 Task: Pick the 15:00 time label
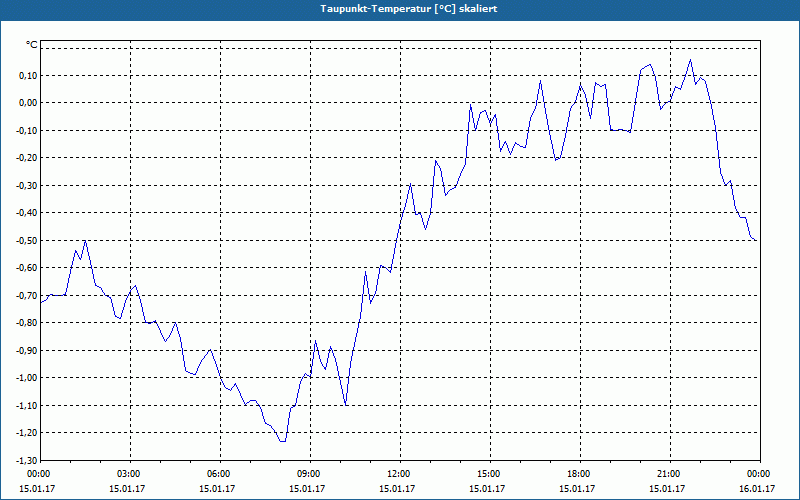[489, 474]
